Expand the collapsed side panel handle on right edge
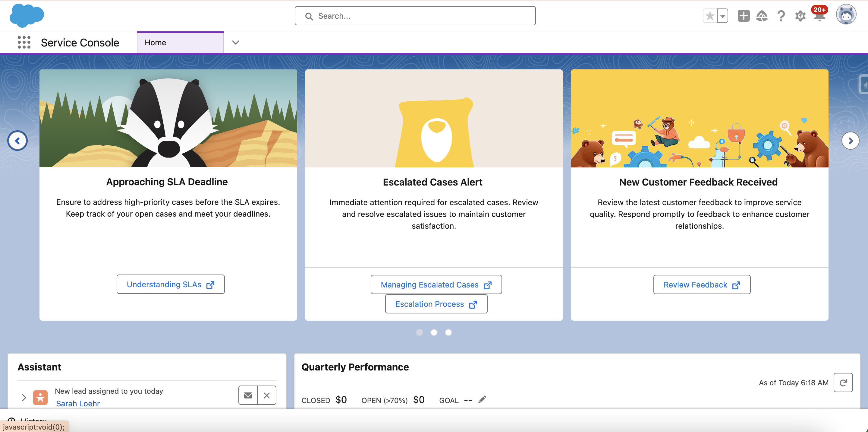 tap(863, 84)
